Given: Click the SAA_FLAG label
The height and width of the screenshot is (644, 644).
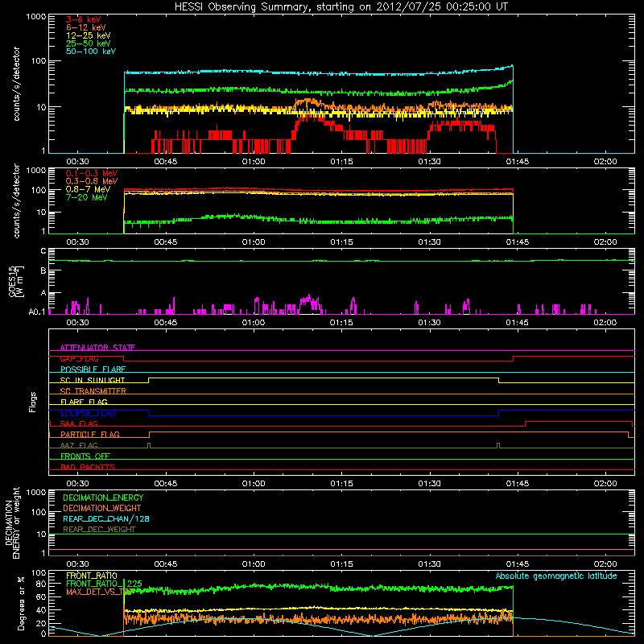Looking at the screenshot, I should point(79,423).
